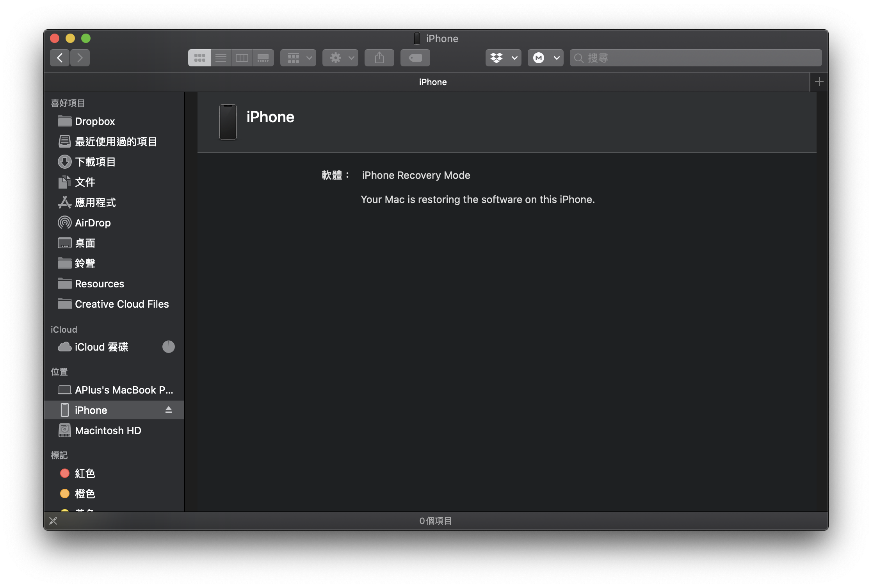Go forward with the right chevron button

click(80, 58)
